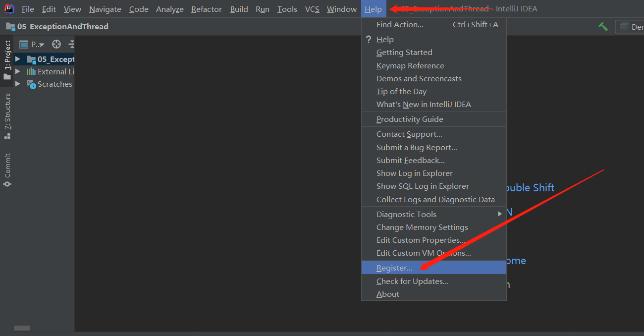
Task: Open the Edit menu
Action: tap(49, 9)
